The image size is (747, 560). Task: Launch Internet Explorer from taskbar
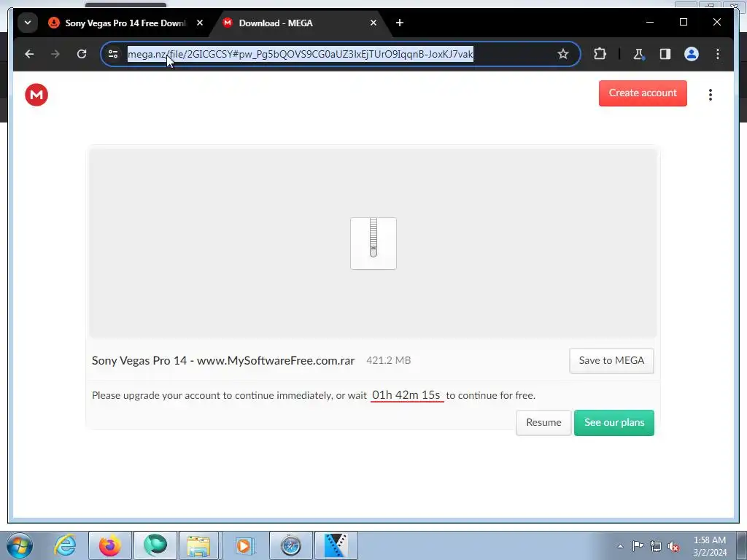pos(65,545)
